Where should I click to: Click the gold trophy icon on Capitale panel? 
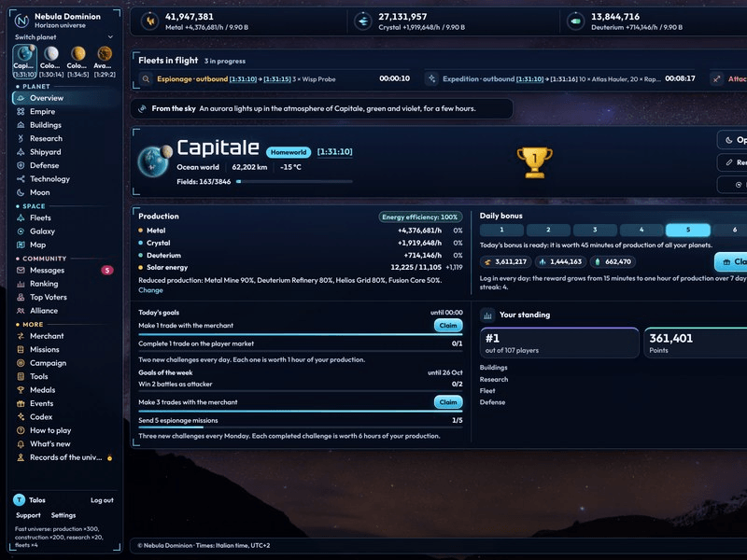coord(534,161)
